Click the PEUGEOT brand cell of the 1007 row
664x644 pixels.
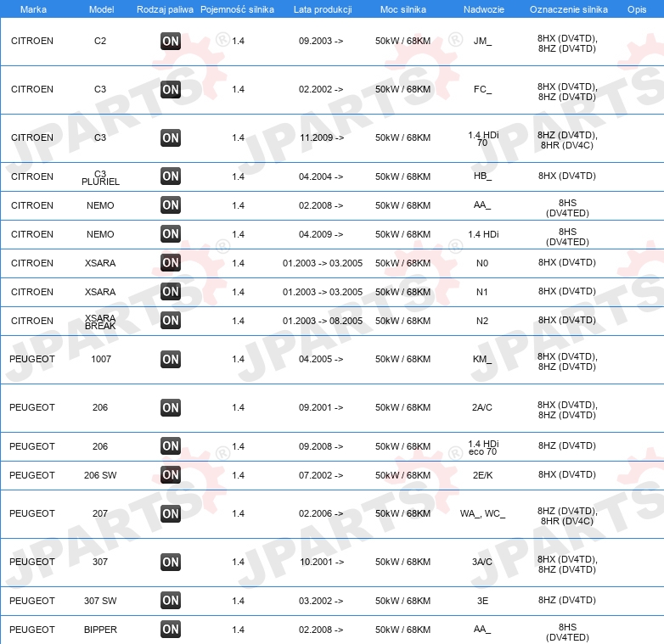[32, 359]
